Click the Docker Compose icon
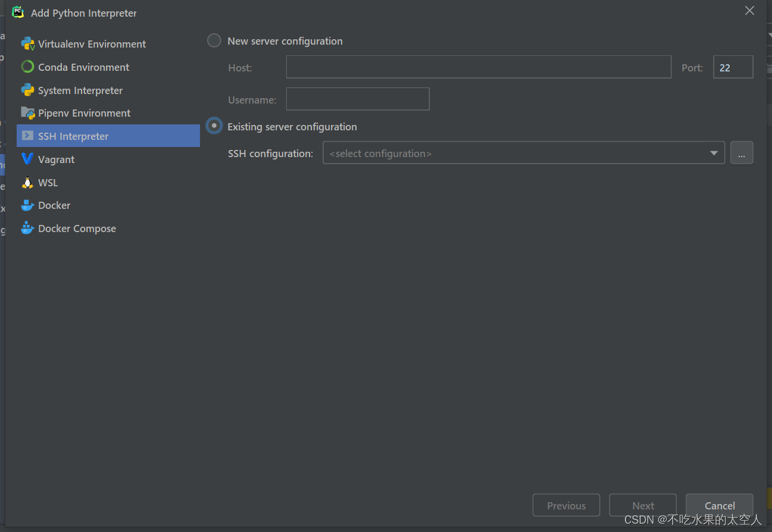Image resolution: width=772 pixels, height=532 pixels. [27, 228]
